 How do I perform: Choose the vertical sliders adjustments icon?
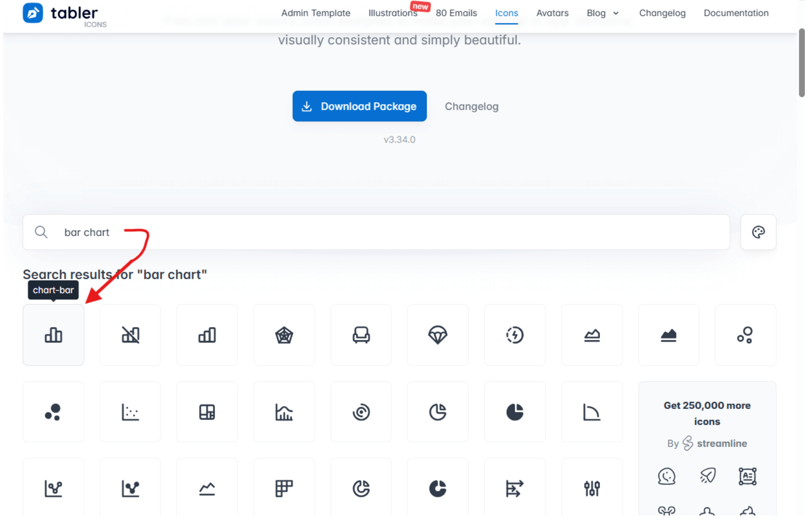(592, 488)
